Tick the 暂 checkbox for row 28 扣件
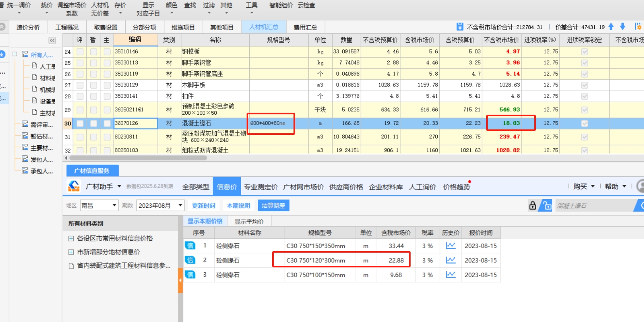 coord(93,96)
